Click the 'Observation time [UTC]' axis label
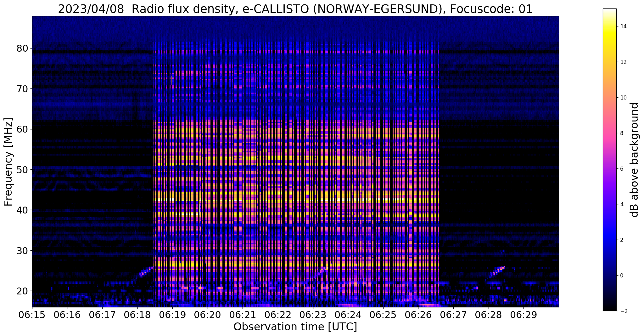The height and width of the screenshot is (336, 644). click(x=295, y=327)
